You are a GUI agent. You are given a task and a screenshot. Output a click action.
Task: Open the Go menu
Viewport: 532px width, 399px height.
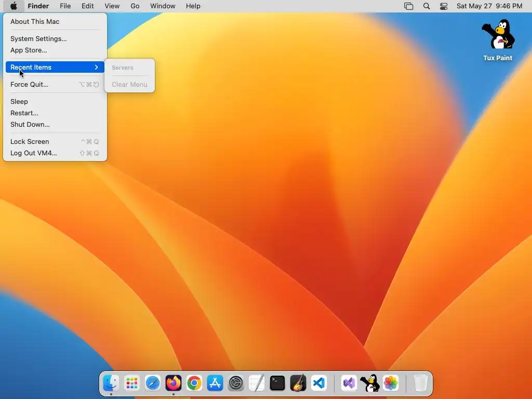click(135, 6)
